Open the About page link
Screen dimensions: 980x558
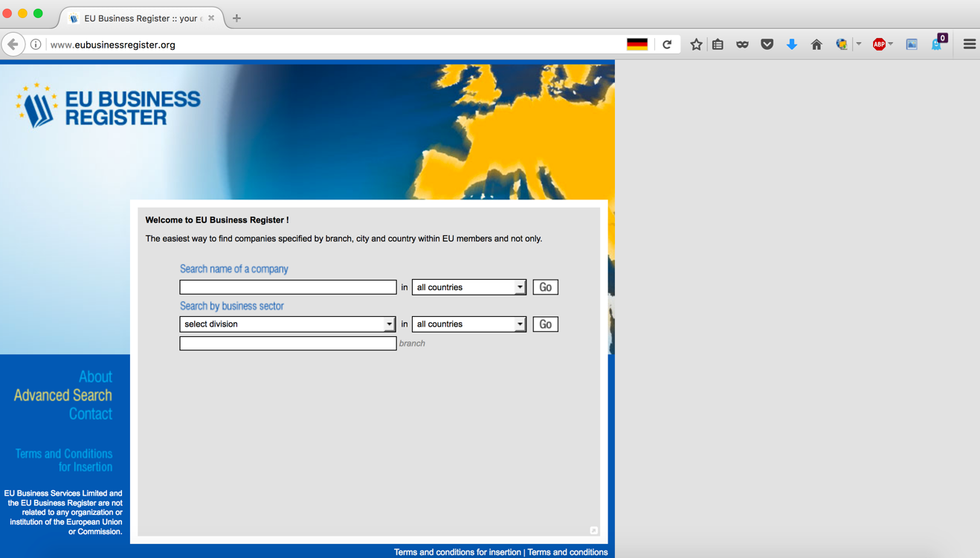[x=95, y=376]
